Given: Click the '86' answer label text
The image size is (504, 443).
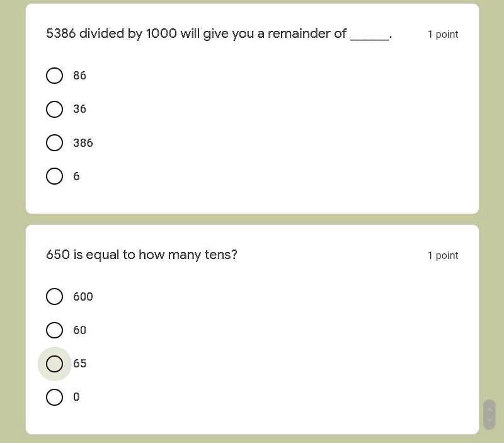Looking at the screenshot, I should pyautogui.click(x=79, y=76).
